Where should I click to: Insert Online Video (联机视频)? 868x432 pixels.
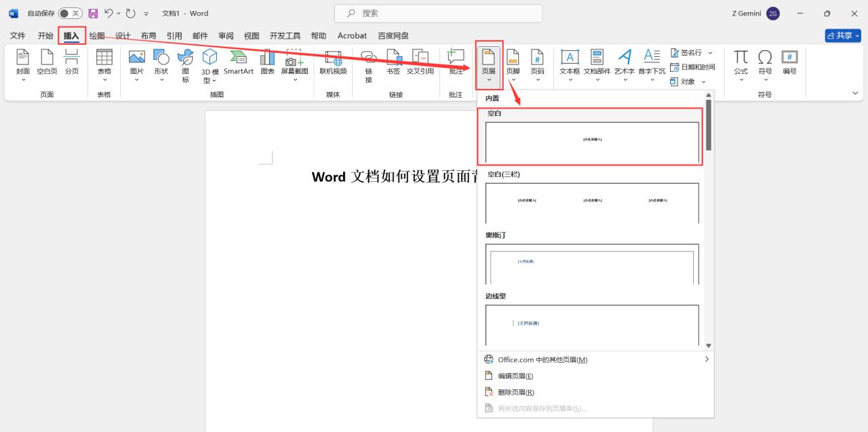(x=333, y=62)
